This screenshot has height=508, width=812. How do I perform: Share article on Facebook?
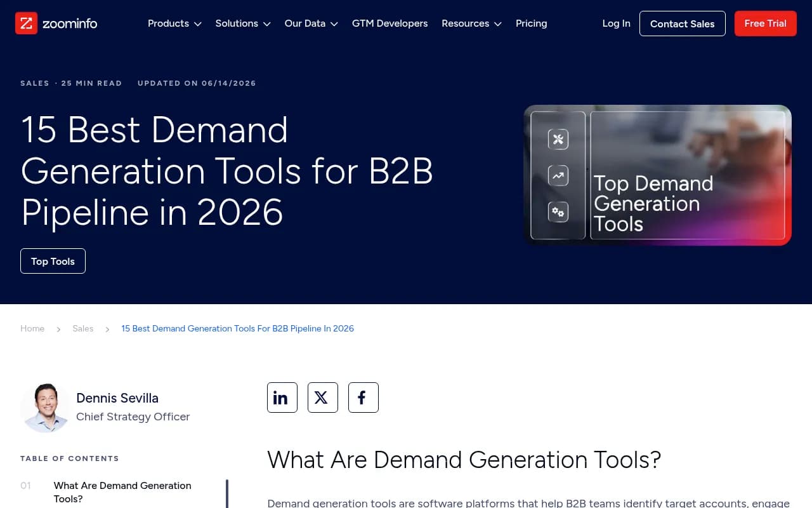[x=363, y=398]
